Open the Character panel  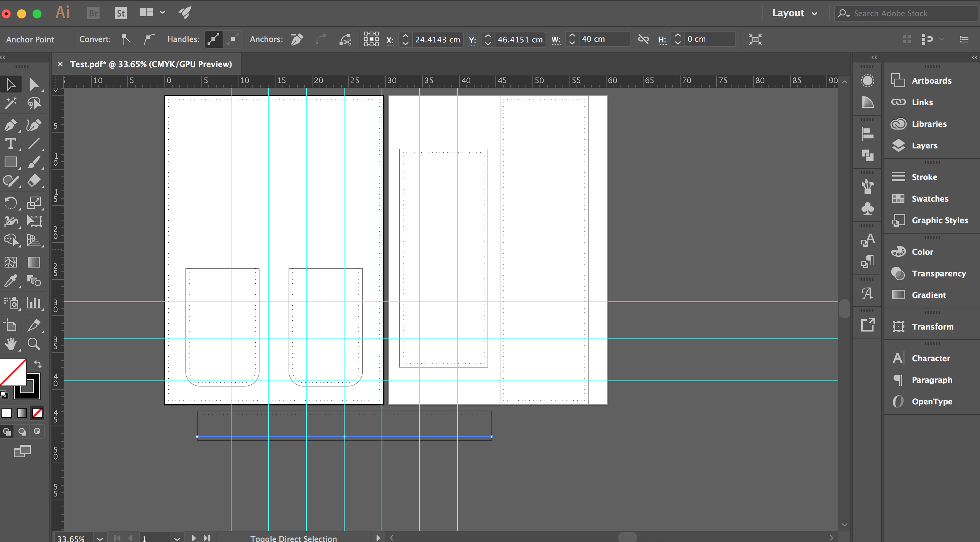(x=931, y=358)
